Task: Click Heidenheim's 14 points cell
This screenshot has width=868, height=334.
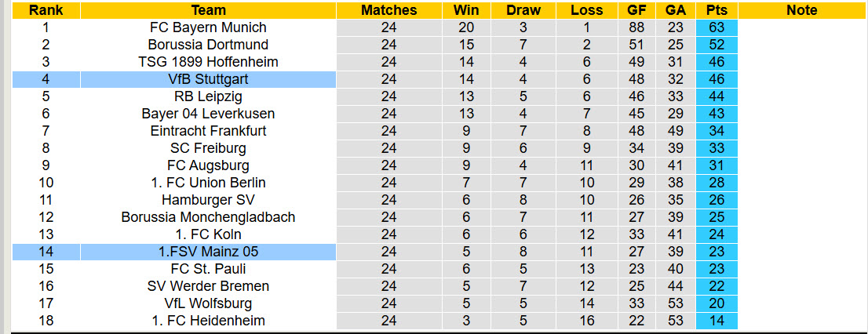Action: 716,321
